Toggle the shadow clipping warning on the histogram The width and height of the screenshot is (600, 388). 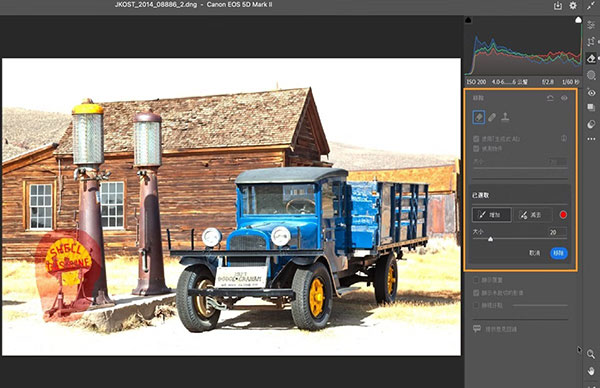pos(468,20)
